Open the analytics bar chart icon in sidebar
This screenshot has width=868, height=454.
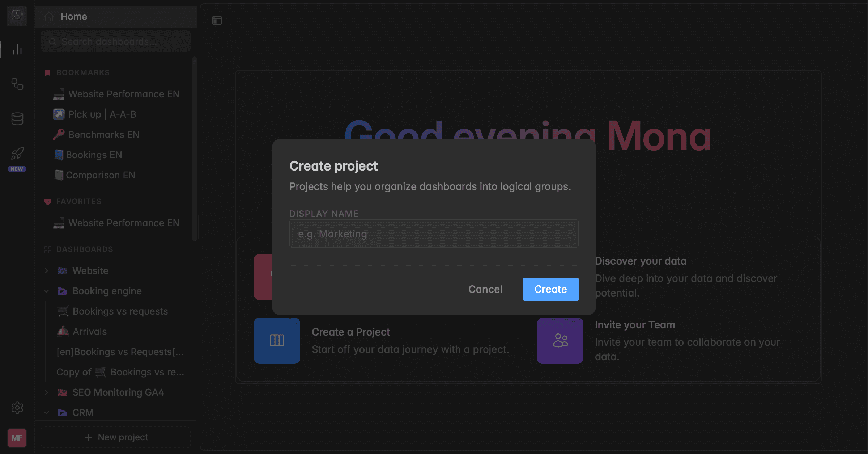(17, 49)
